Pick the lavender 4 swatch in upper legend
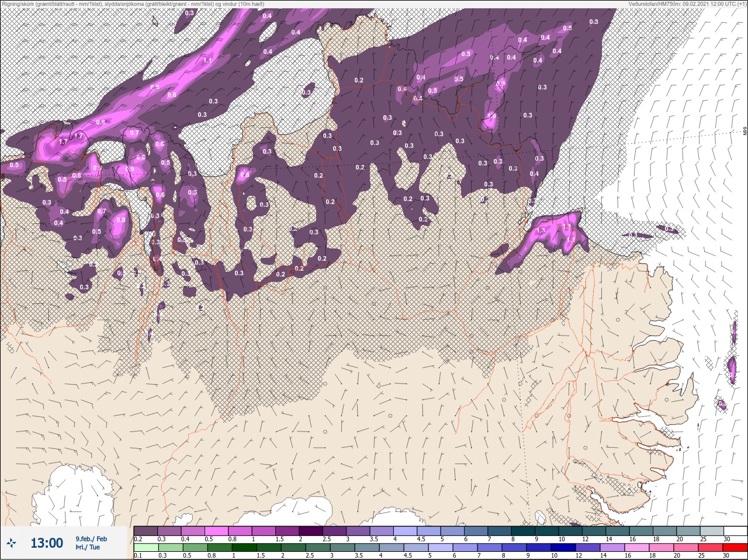Viewport: 748px width, 560px height. tap(406, 531)
